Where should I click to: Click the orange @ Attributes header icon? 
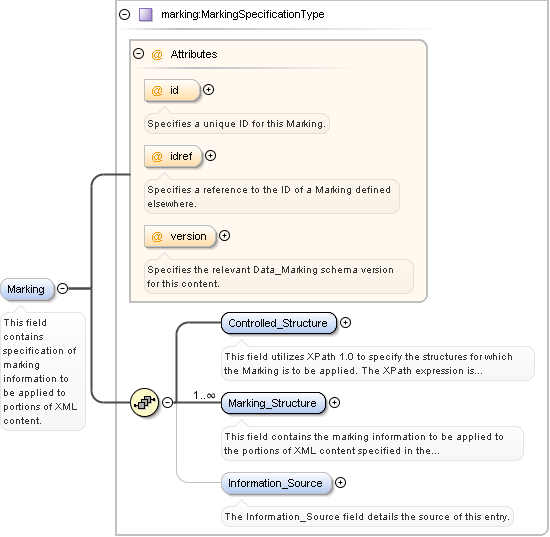(157, 54)
